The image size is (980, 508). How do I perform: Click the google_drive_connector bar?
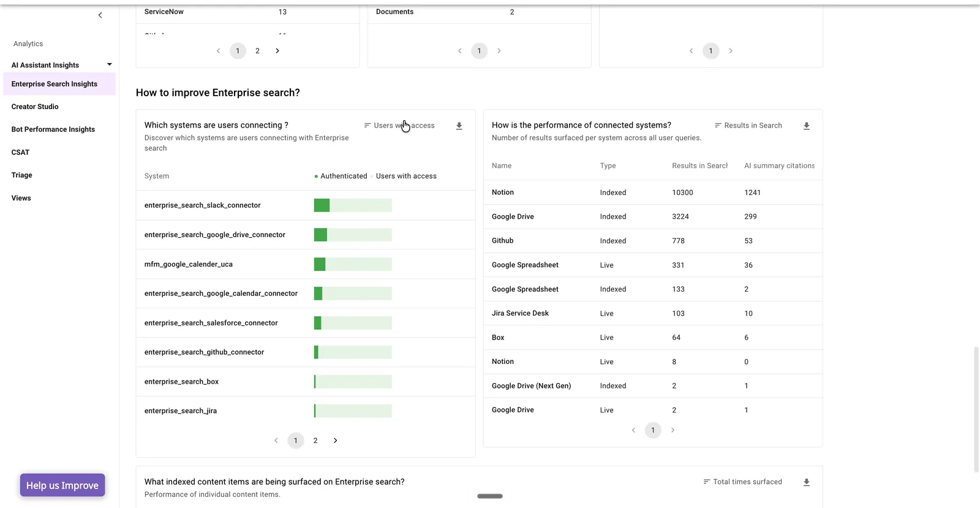(353, 235)
